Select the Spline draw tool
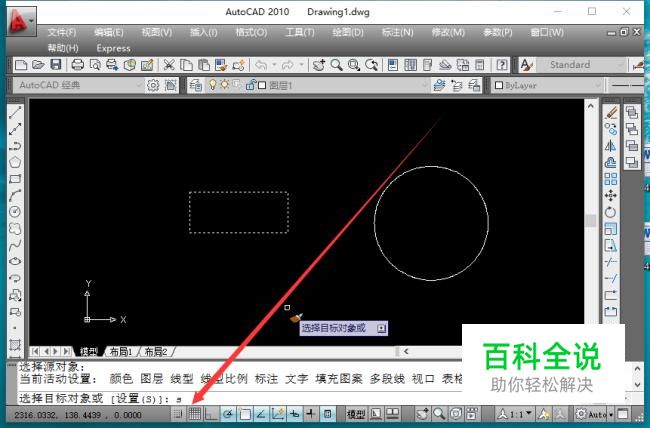Screen dimensions: 650x428 [x=15, y=245]
